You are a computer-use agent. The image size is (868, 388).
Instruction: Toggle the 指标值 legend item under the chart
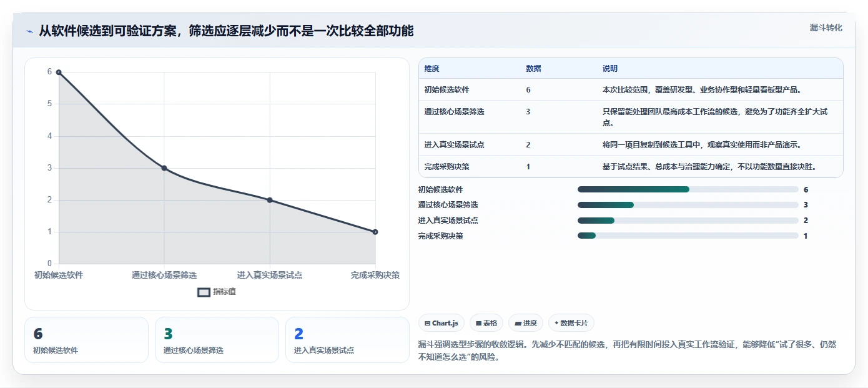(217, 292)
